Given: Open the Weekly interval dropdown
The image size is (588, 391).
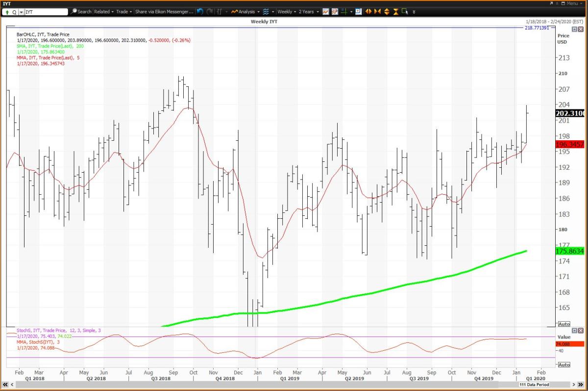Looking at the screenshot, I should (286, 11).
